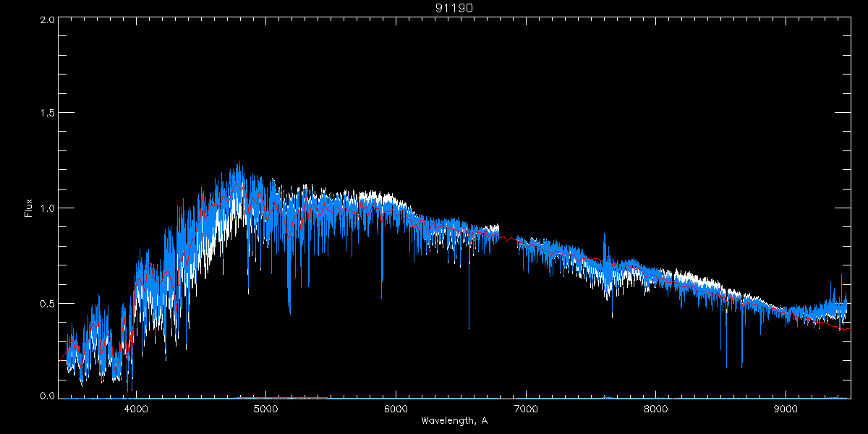Click the Flux y-axis label
This screenshot has width=868, height=434.
coord(29,208)
